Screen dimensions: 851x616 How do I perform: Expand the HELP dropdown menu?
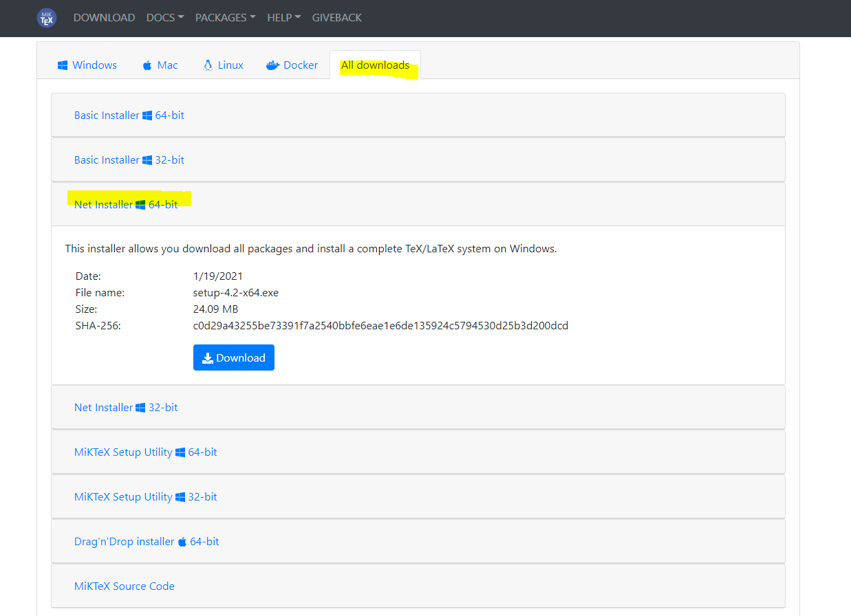(284, 18)
